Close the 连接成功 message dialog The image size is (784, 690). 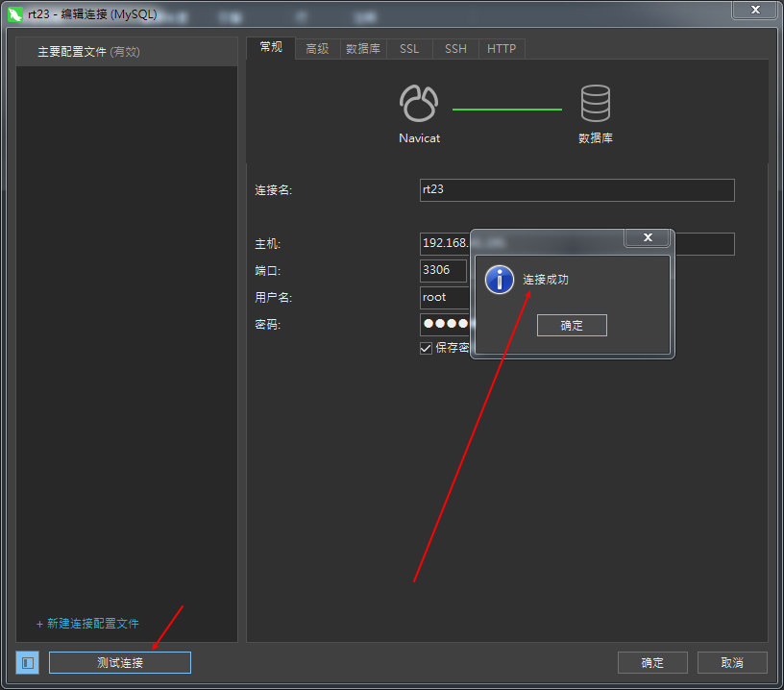point(648,237)
